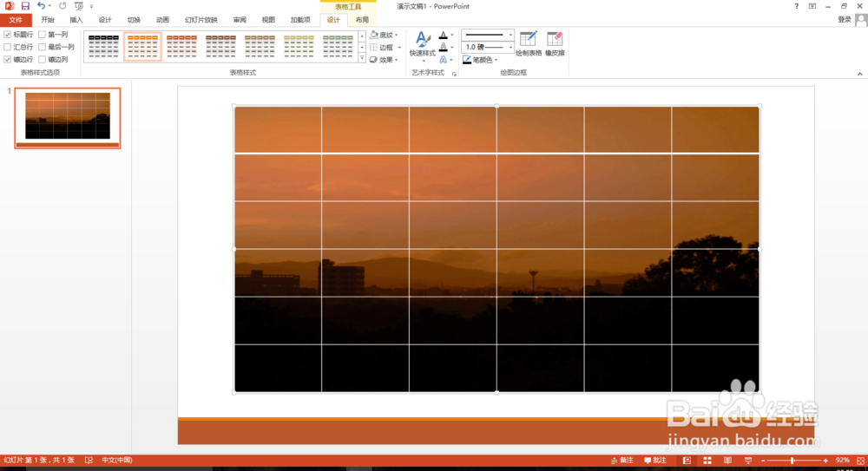Viewport: 868px width, 471px height.
Task: Switch to Slide Sorter view
Action: (707, 461)
